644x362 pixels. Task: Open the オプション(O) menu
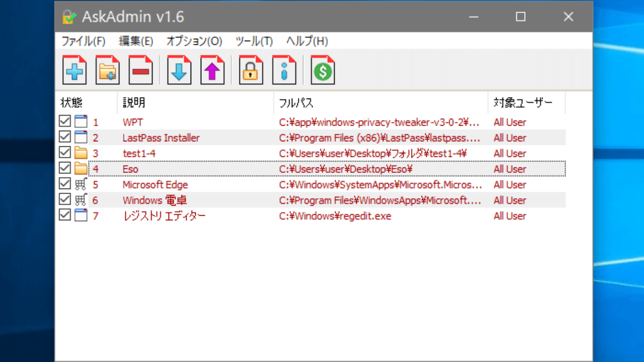point(194,41)
